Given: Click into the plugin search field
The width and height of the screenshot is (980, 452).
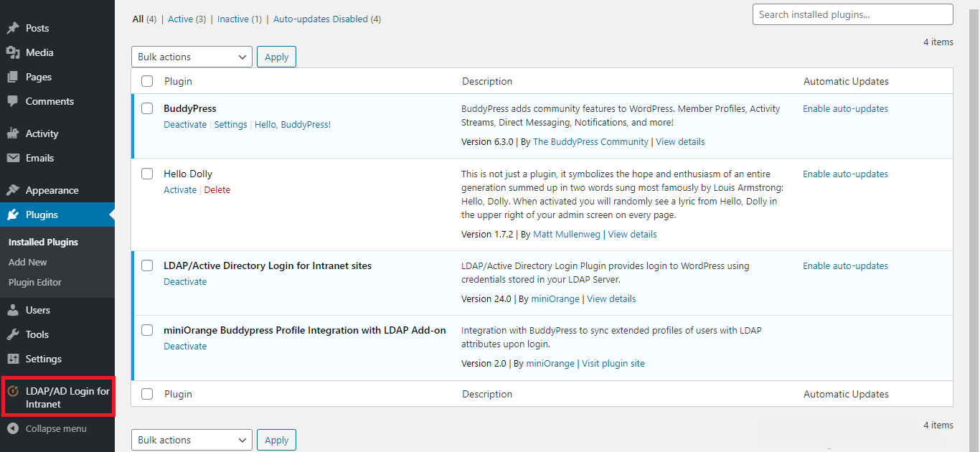Looking at the screenshot, I should point(852,14).
